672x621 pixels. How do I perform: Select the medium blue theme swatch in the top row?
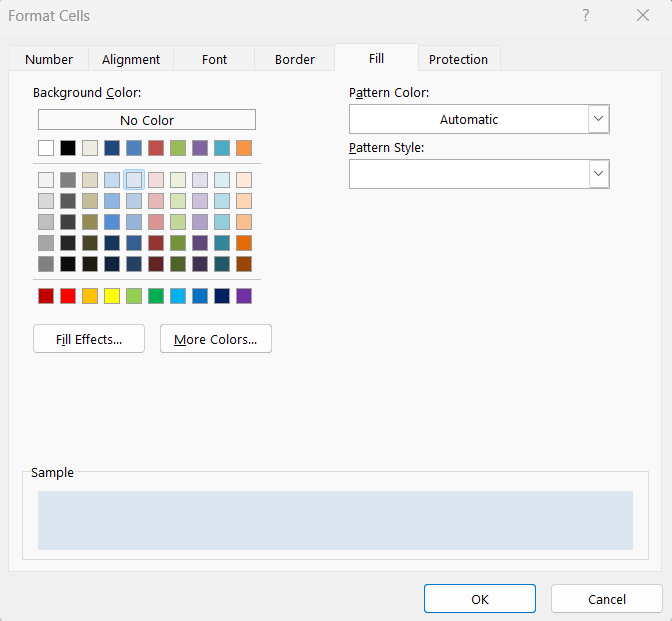(134, 148)
